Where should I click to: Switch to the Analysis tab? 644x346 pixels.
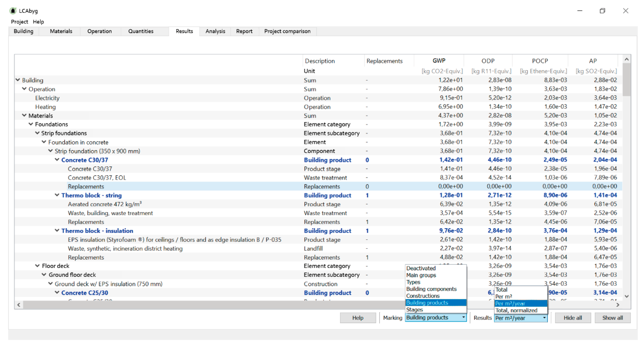click(x=215, y=31)
